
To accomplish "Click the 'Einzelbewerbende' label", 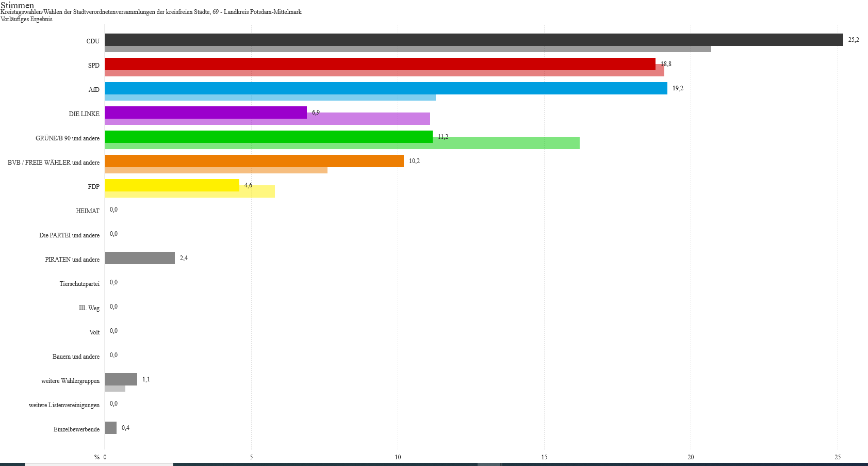I will 77,429.
